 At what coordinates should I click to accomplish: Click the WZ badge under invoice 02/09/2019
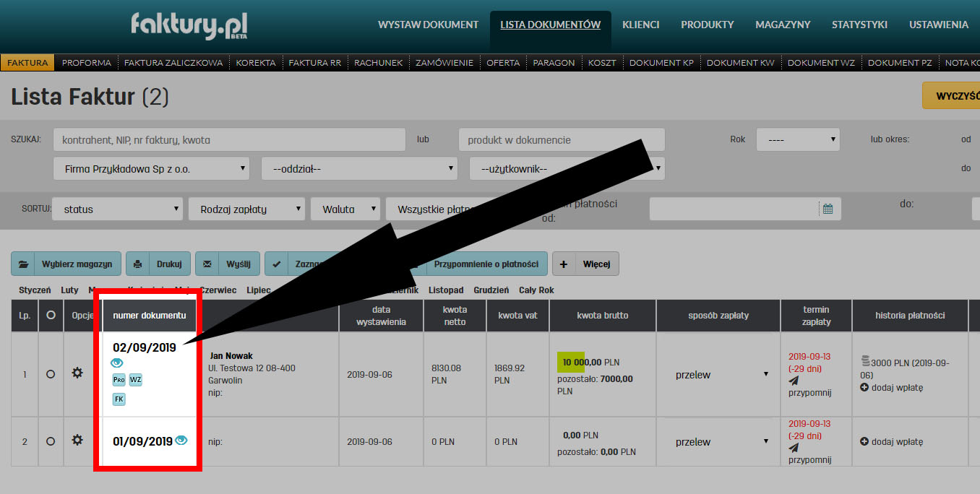coord(136,380)
